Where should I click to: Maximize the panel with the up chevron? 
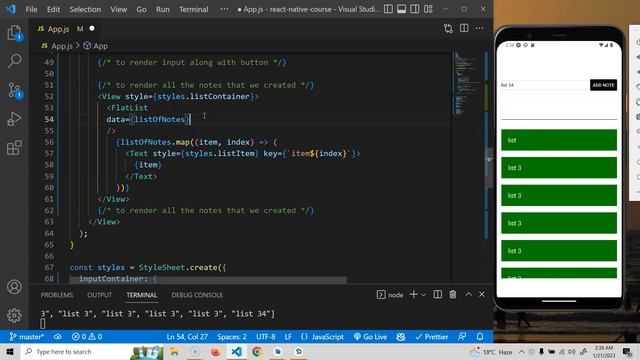pos(469,294)
